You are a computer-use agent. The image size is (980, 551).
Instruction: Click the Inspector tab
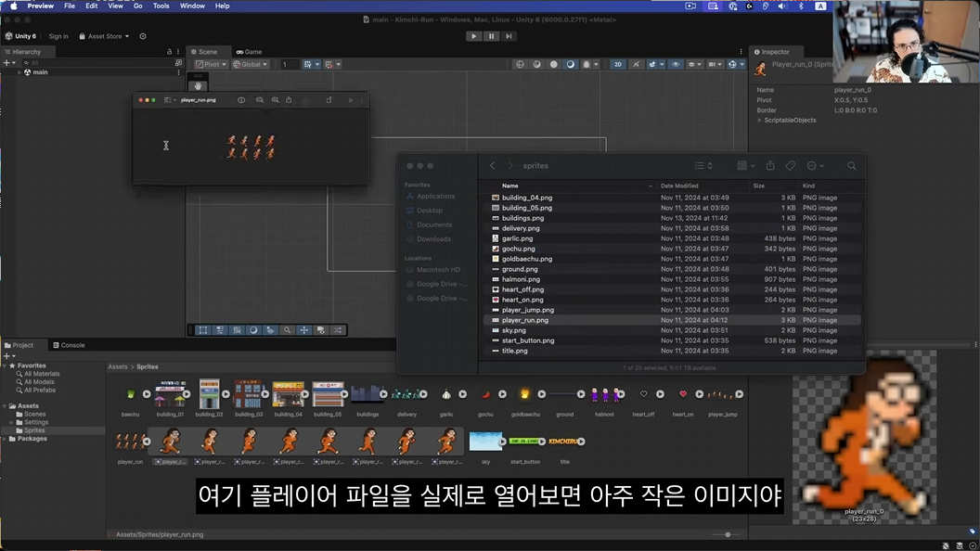[x=772, y=52]
